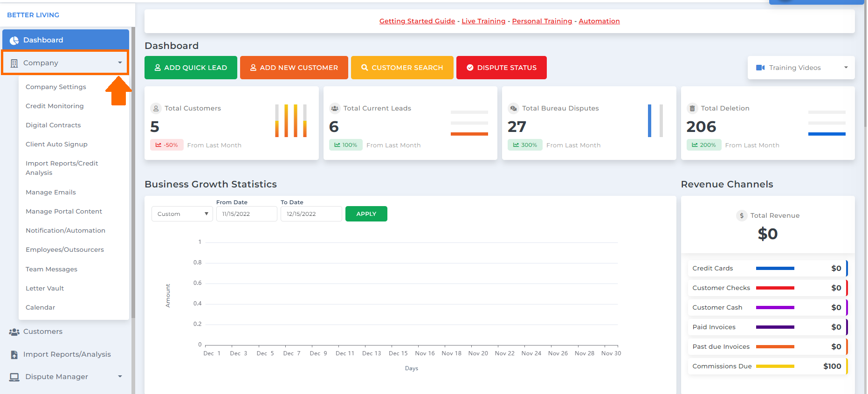Screen dimensions: 868x394
Task: Expand the Company menu arrow
Action: (120, 62)
